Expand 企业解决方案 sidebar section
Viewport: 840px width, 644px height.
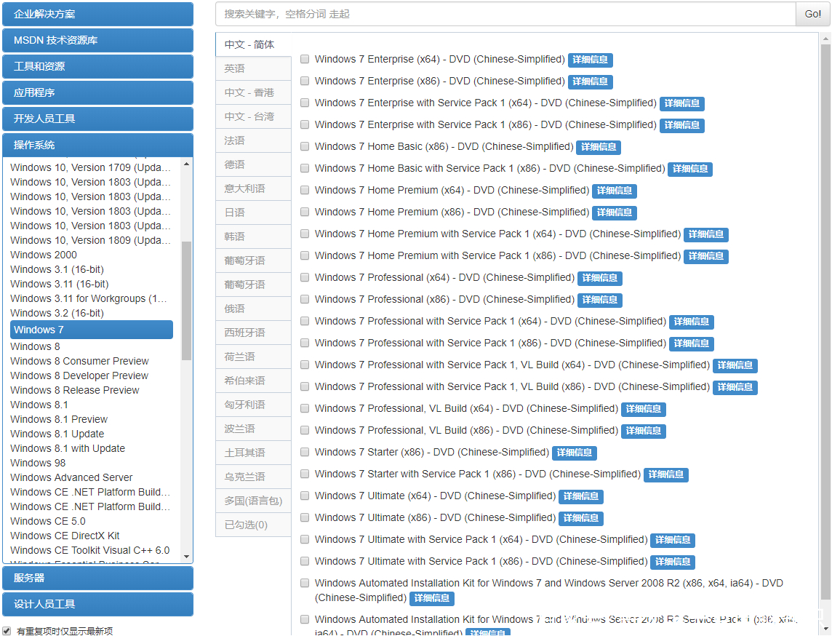(97, 14)
